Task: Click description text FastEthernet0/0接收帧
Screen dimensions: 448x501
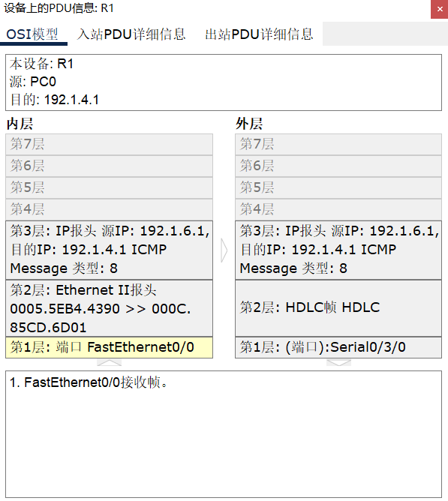Action: (x=95, y=382)
